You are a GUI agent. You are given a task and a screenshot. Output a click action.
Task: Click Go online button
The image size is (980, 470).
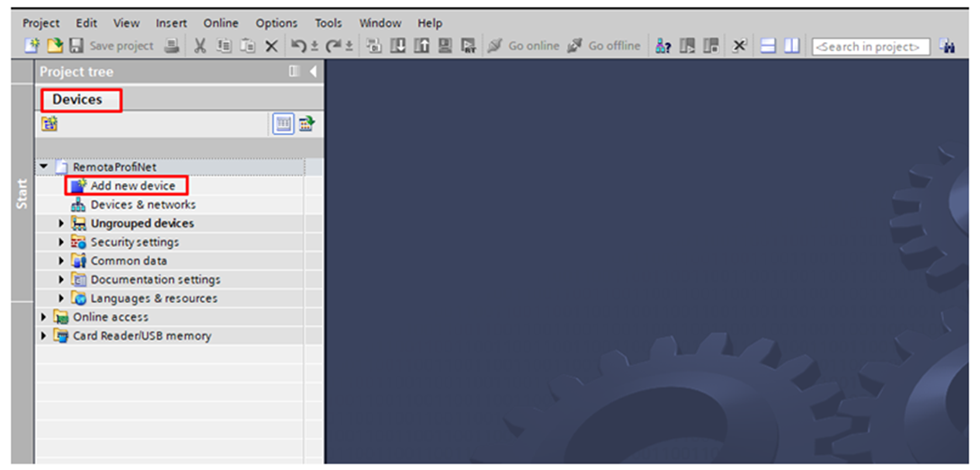[523, 46]
